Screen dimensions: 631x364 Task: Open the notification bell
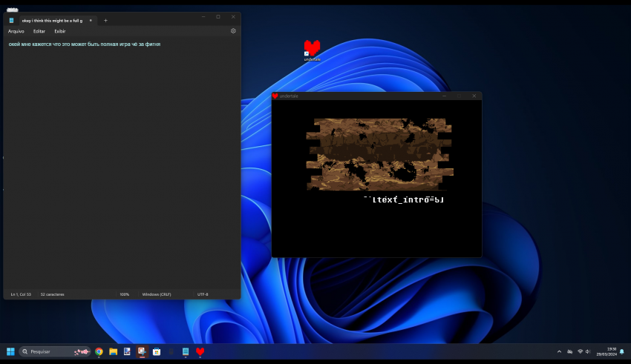click(622, 351)
